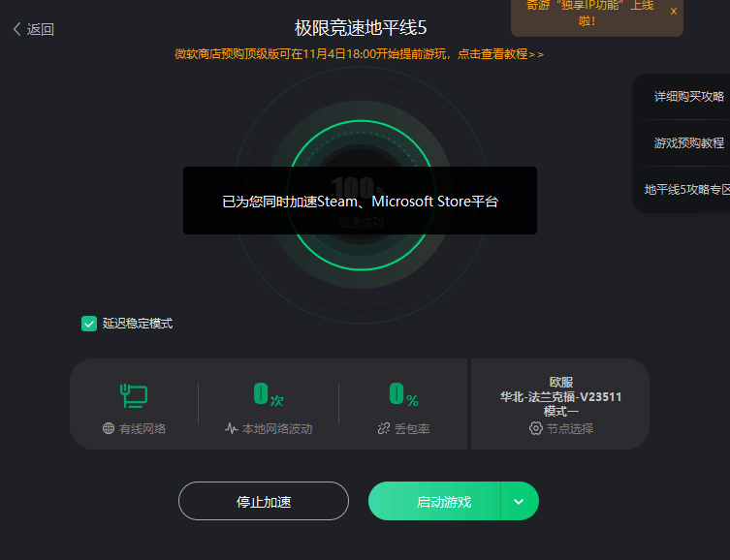730x560 pixels.
Task: Click the 停止加速 button
Action: [x=264, y=502]
